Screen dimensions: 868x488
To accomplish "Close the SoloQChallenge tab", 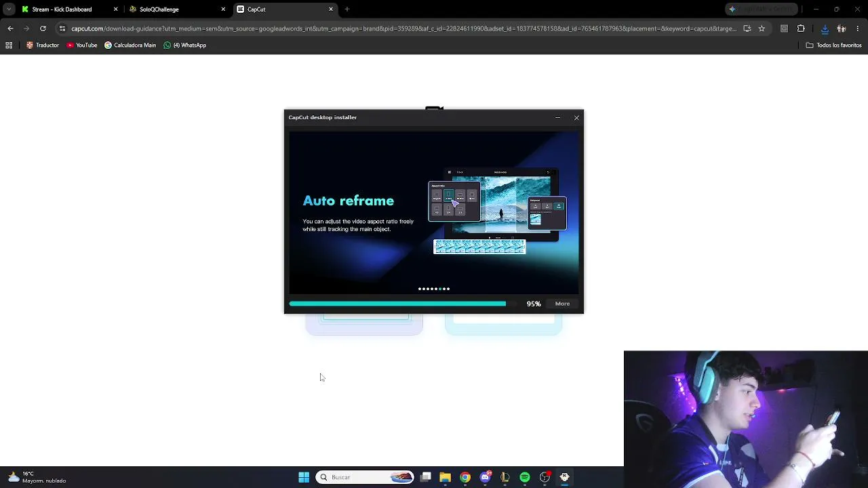I will (x=223, y=9).
